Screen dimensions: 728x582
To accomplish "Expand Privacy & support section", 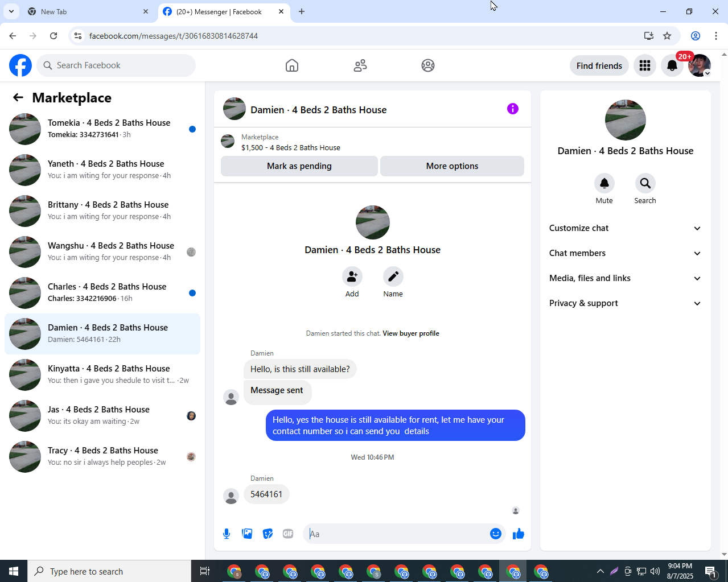I will 626,303.
